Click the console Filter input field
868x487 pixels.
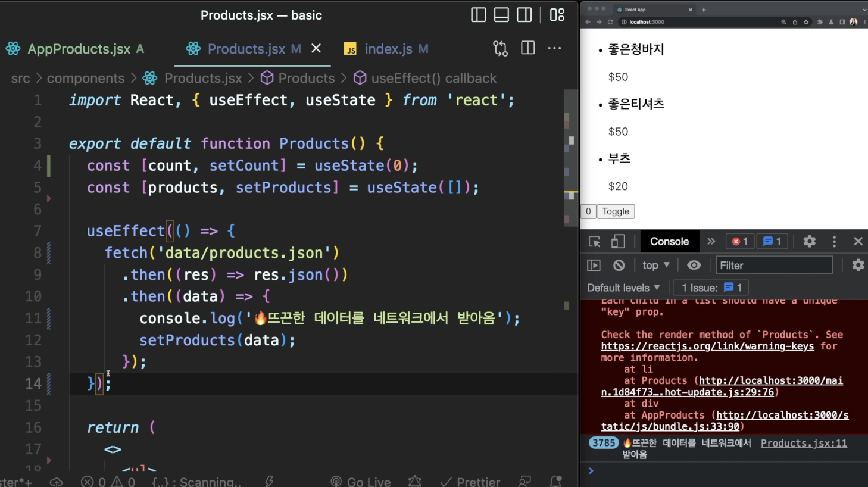tap(774, 265)
